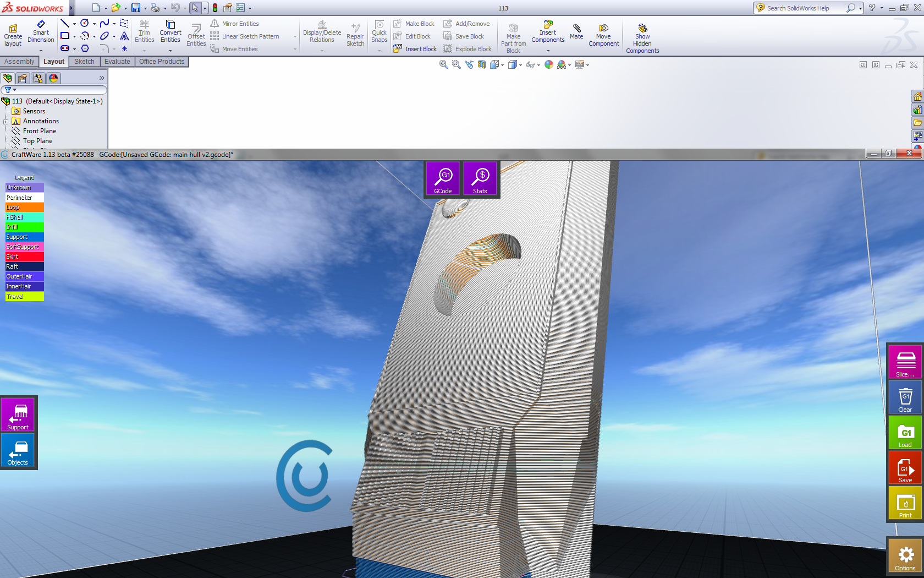The image size is (924, 578).
Task: Click the Stats button in CraftWare
Action: point(480,179)
